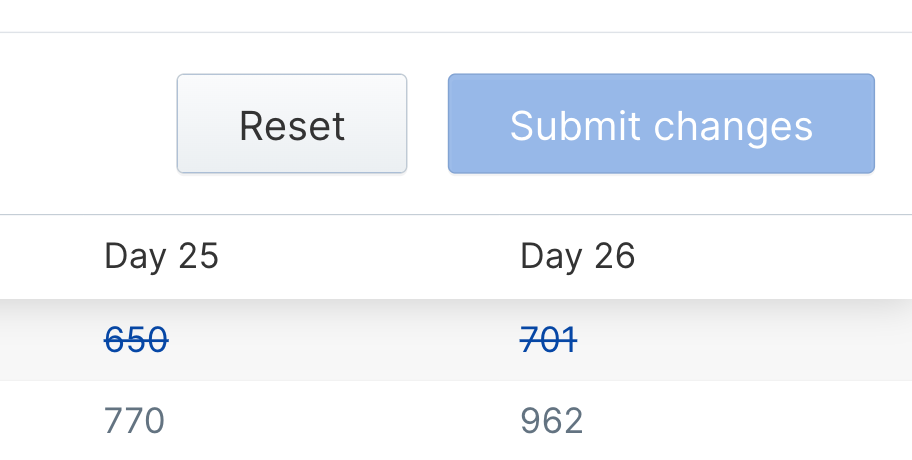The image size is (912, 460).
Task: Choose the gray Reset control
Action: 292,123
